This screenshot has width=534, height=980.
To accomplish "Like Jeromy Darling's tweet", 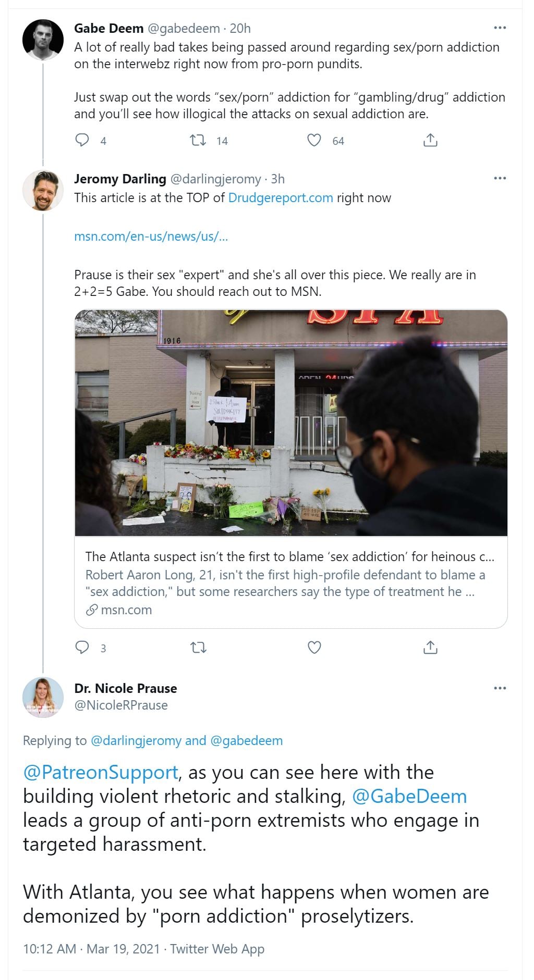I will tap(314, 648).
